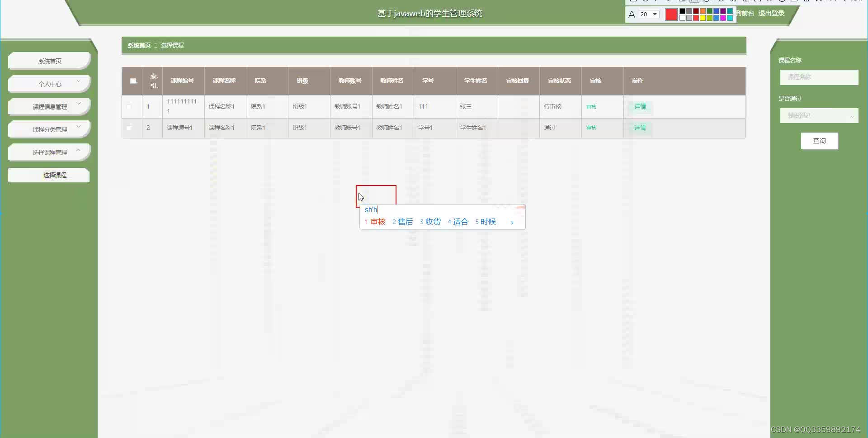868x438 pixels.
Task: Expand the 课程信息管理 sidebar menu
Action: tap(50, 107)
